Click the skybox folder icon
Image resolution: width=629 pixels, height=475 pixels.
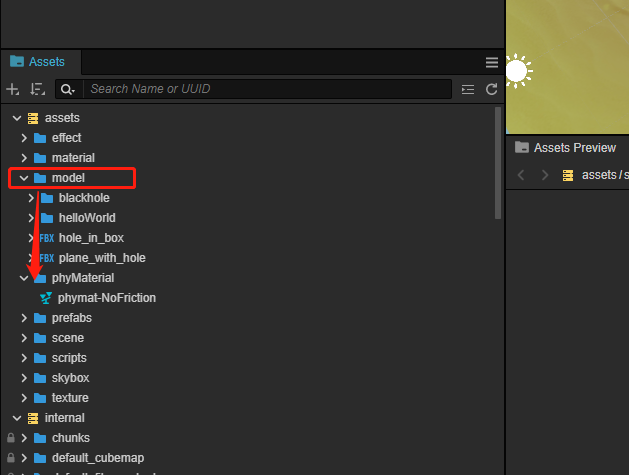click(x=40, y=378)
